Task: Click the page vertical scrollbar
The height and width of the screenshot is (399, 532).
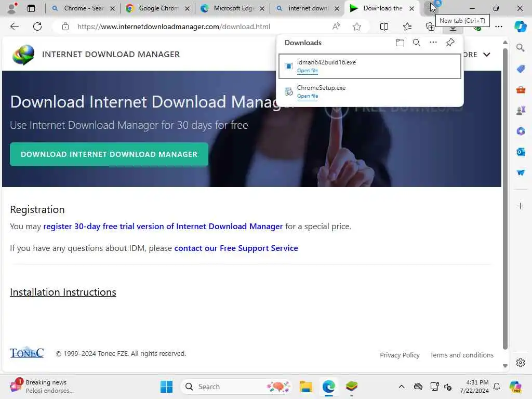Action: (x=505, y=199)
